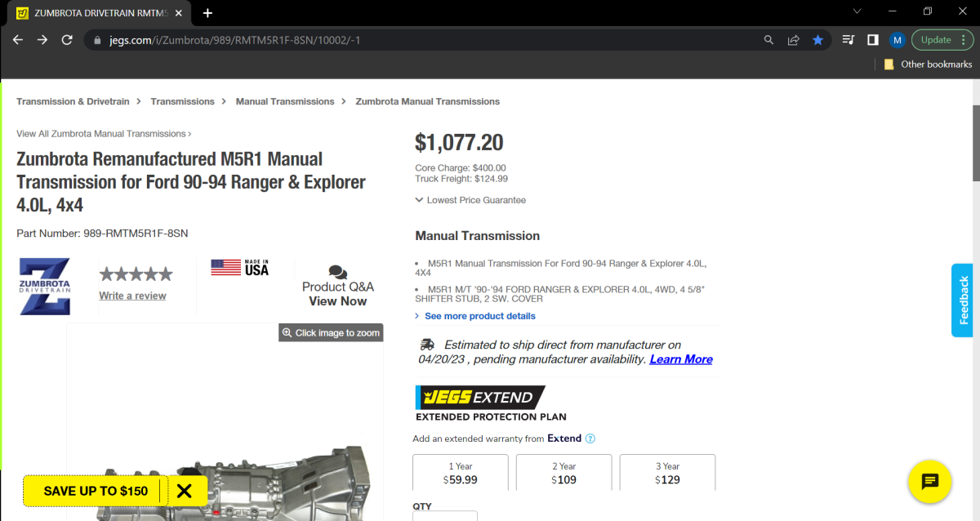980x521 pixels.
Task: Click Core Charge: $400.00 text
Action: coord(461,168)
